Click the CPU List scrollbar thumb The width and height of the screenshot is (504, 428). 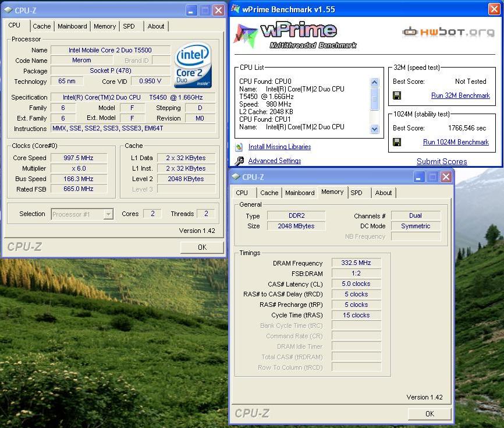click(x=374, y=99)
